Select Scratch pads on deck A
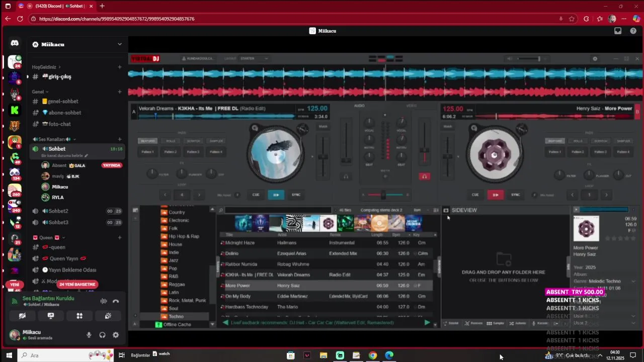Image resolution: width=644 pixels, height=362 pixels. pos(193,141)
